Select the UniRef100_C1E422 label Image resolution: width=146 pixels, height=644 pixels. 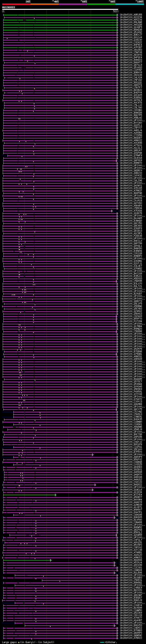[x=131, y=42]
